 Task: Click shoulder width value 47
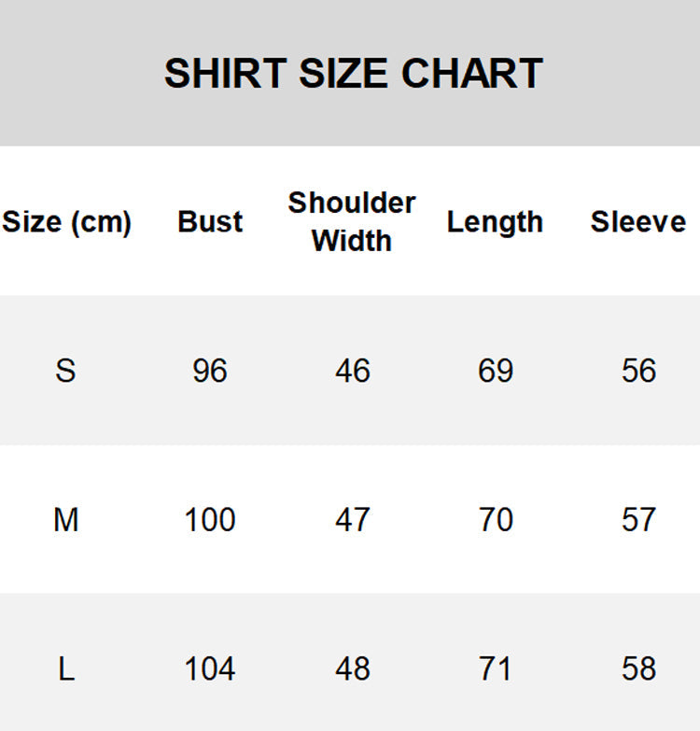click(x=353, y=519)
